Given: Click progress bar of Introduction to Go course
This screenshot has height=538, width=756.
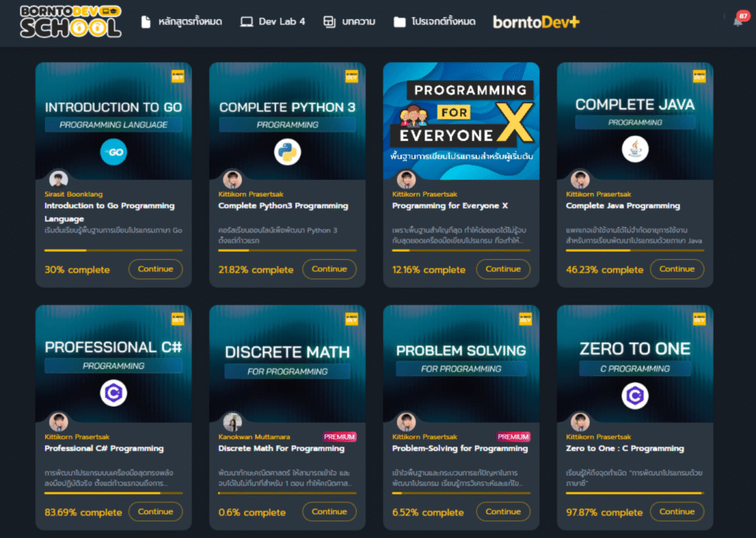Looking at the screenshot, I should 113,251.
